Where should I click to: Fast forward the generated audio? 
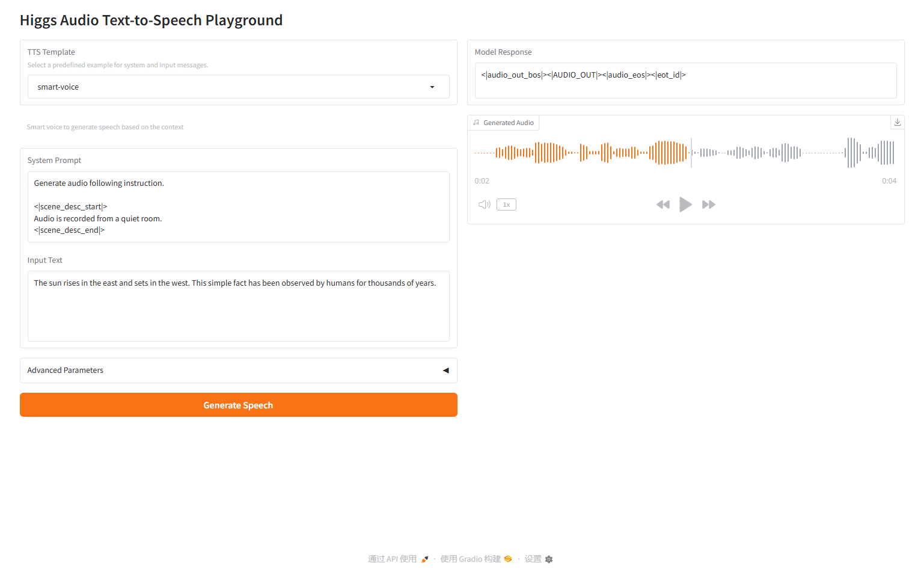coord(709,204)
